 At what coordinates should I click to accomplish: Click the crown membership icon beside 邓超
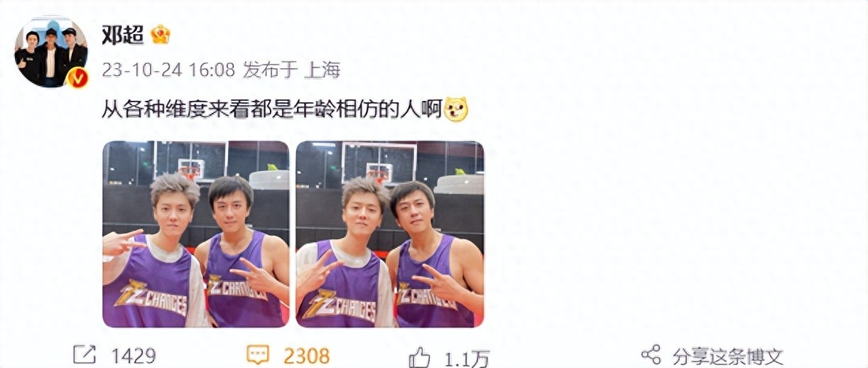pyautogui.click(x=160, y=34)
